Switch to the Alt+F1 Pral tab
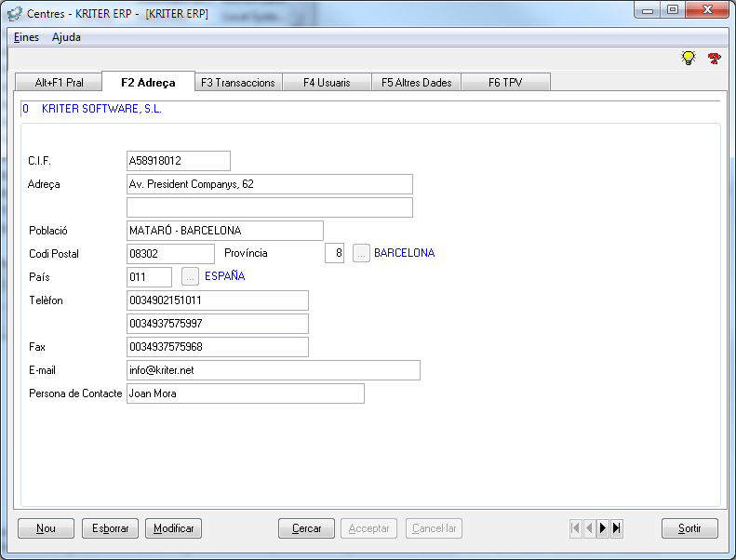This screenshot has width=736, height=560. [x=60, y=82]
